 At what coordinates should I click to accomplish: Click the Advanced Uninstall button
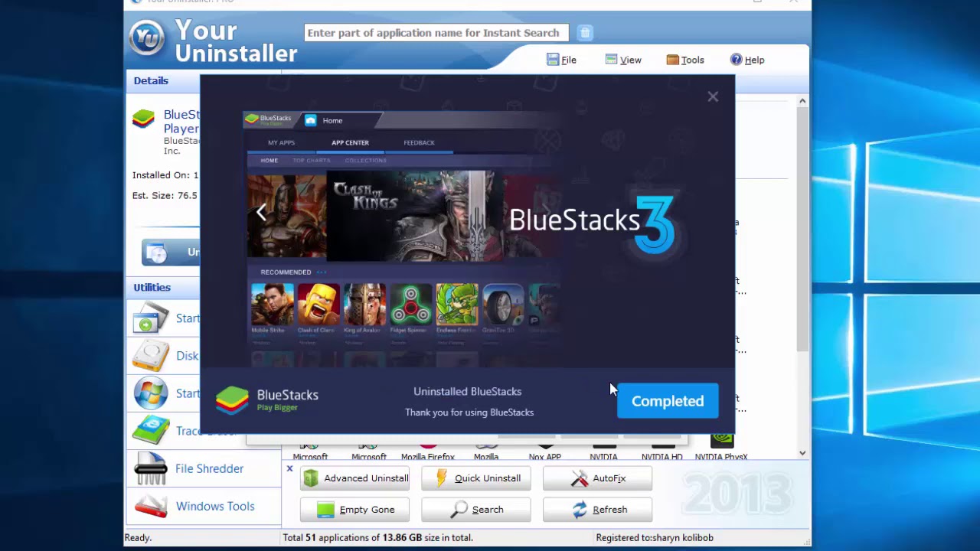click(x=354, y=478)
